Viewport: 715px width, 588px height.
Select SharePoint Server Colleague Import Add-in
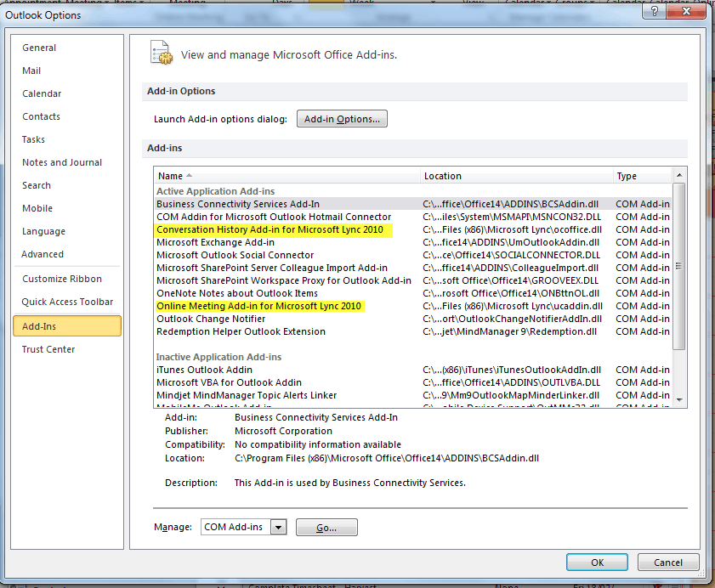[412, 268]
